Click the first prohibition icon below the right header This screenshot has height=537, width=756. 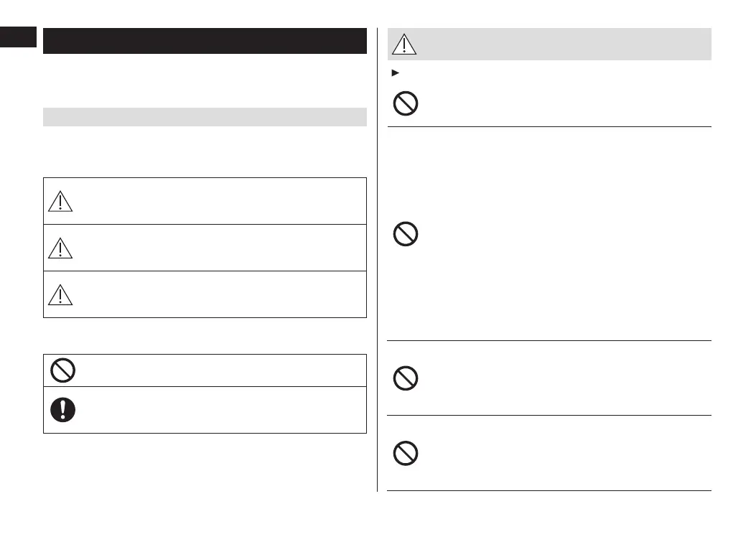point(406,104)
